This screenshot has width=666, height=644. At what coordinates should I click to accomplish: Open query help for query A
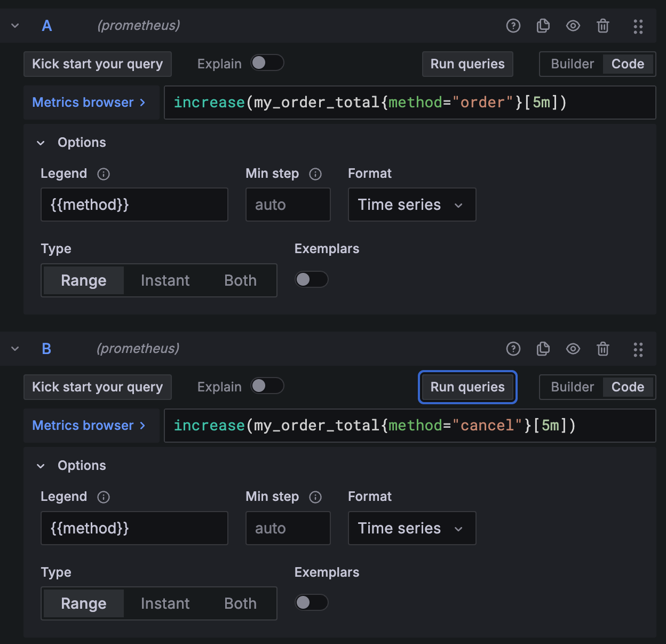(513, 26)
